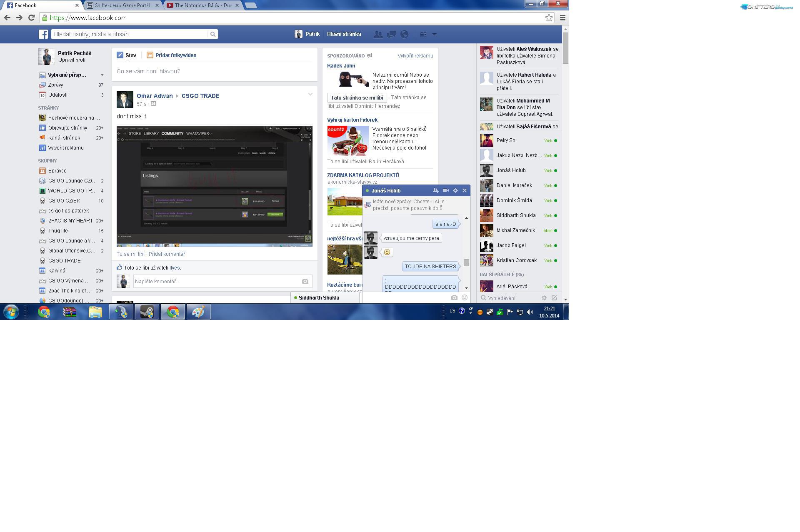
Task: Open new message window icon in chat sidebar
Action: tap(554, 298)
